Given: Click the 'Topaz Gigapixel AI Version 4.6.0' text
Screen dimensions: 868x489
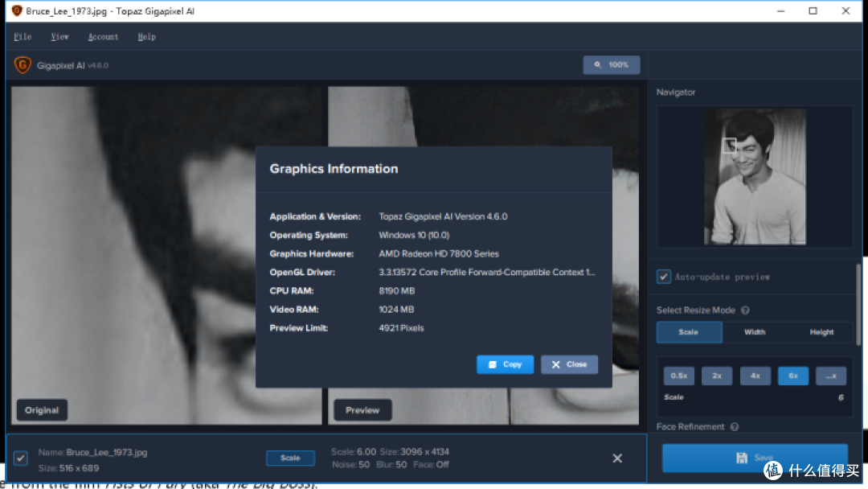Looking at the screenshot, I should tap(443, 216).
